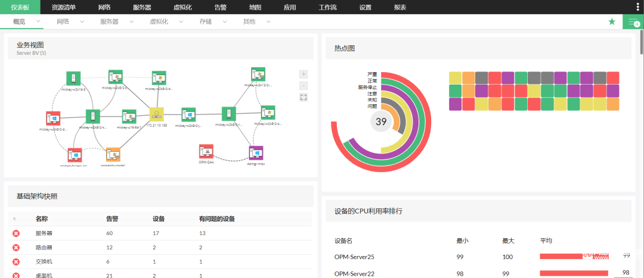The image size is (644, 278).
Task: Open the add widget menu icon
Action: [633, 22]
